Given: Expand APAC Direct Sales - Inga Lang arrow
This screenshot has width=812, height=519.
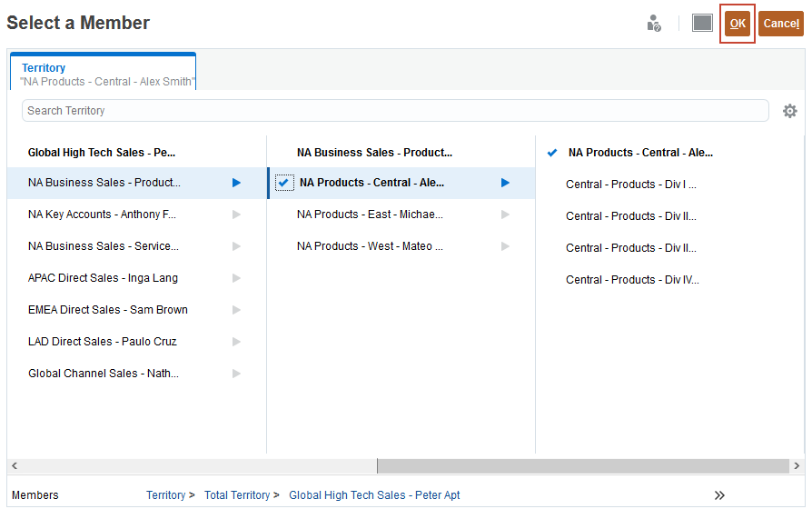Looking at the screenshot, I should pos(236,278).
